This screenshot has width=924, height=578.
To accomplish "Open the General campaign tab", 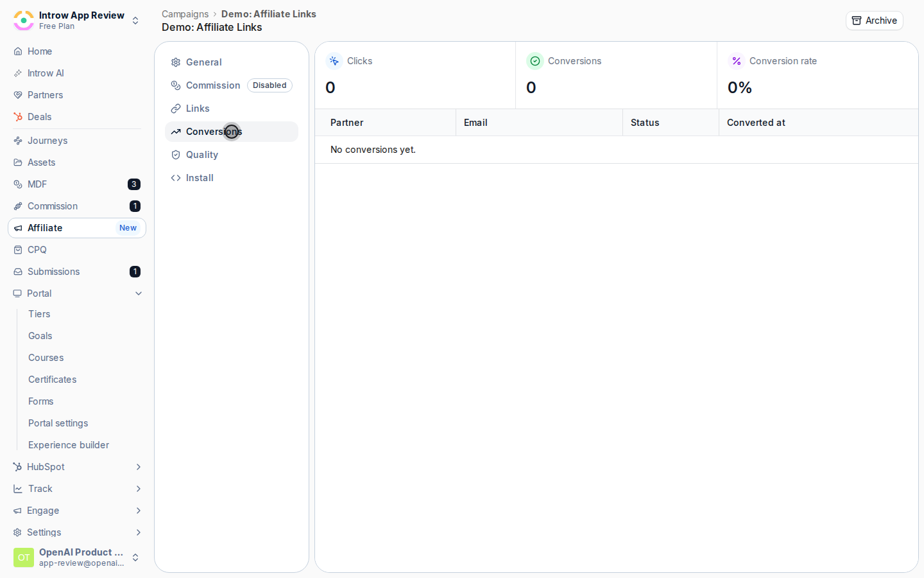I will click(232, 62).
